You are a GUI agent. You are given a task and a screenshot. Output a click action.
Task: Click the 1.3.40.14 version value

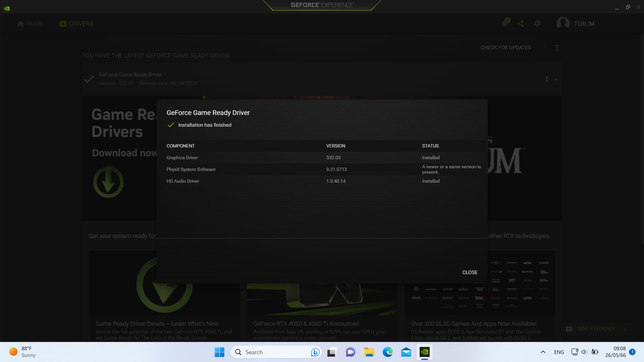pyautogui.click(x=336, y=181)
